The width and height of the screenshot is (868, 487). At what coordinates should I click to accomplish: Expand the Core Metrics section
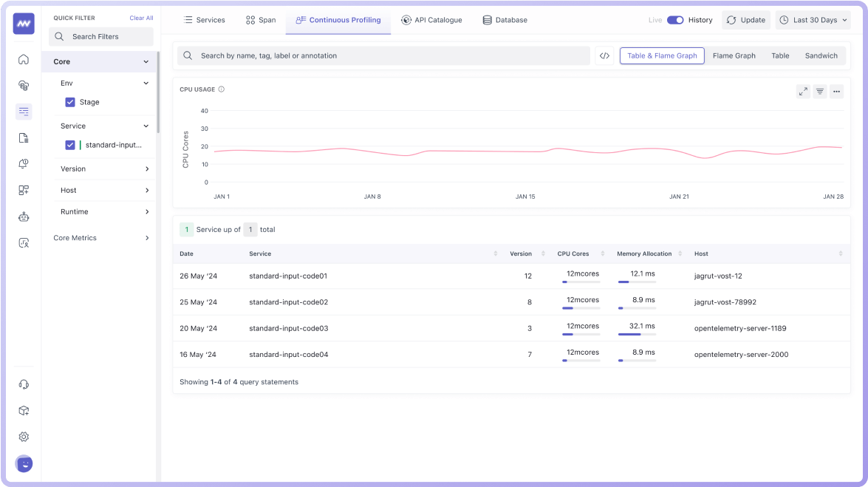[147, 238]
